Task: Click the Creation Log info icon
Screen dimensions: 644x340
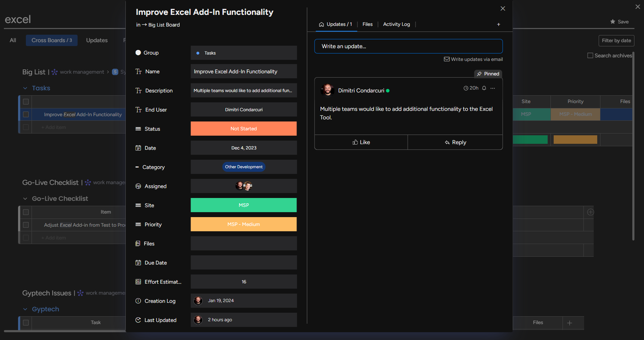Action: click(x=138, y=301)
